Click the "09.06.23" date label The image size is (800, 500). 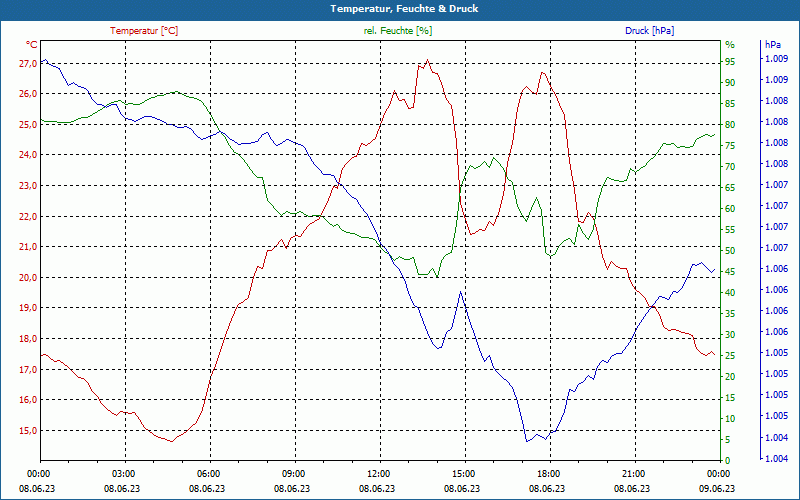tap(718, 488)
